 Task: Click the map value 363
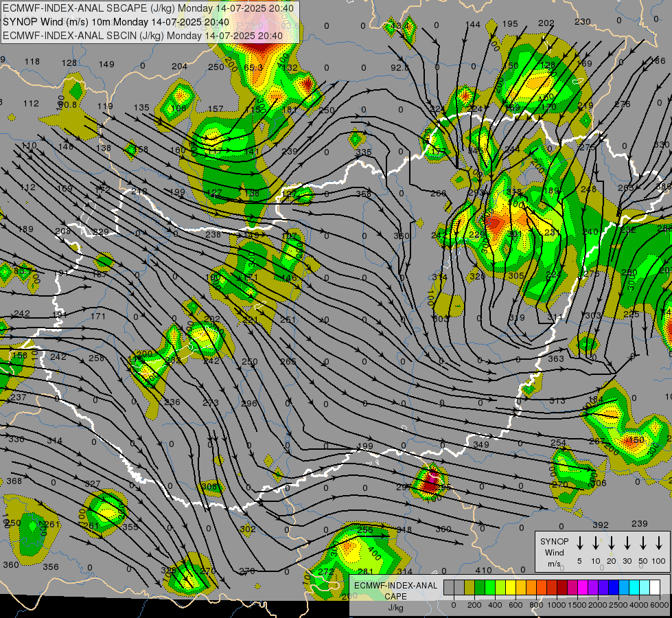556,358
